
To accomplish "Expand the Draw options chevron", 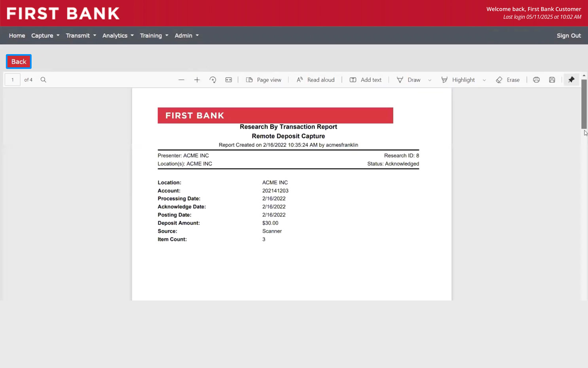I will 430,80.
